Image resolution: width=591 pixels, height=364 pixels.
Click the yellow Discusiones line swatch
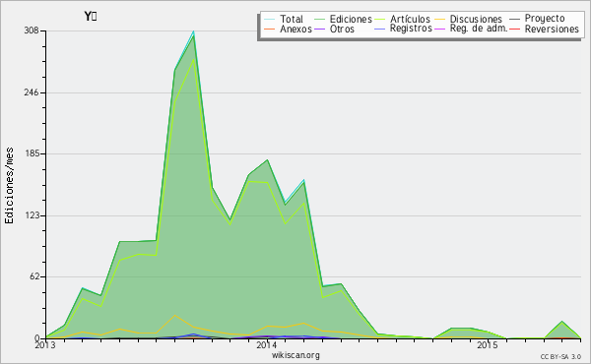(439, 20)
